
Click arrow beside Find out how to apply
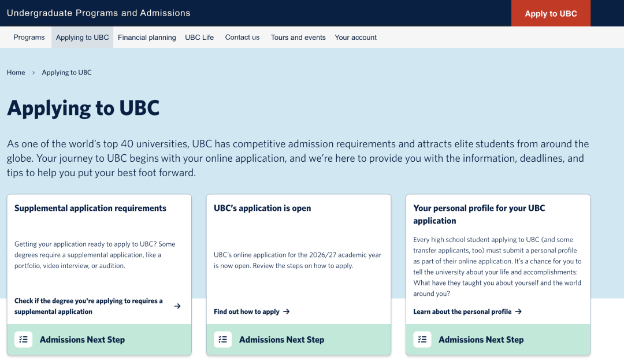coord(287,311)
